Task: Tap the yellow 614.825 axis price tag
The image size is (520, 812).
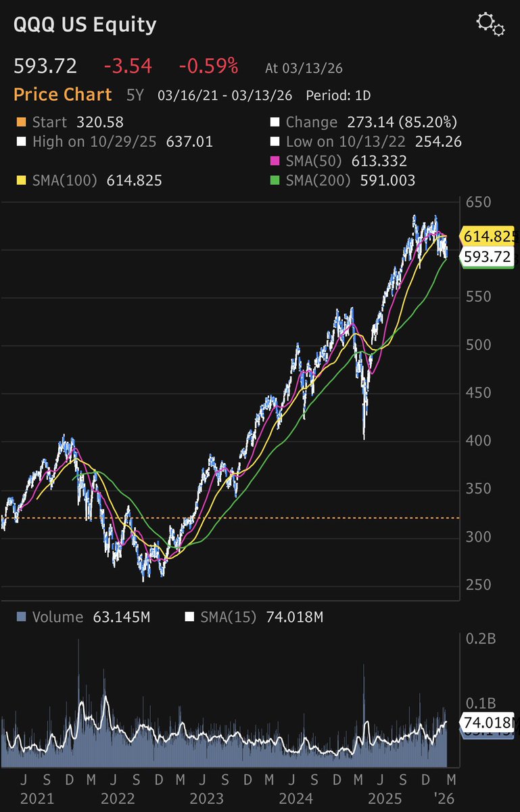Action: pos(488,237)
